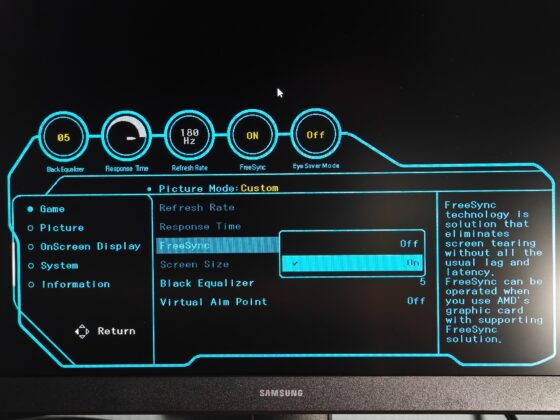Open the Picture menu category

tap(62, 228)
